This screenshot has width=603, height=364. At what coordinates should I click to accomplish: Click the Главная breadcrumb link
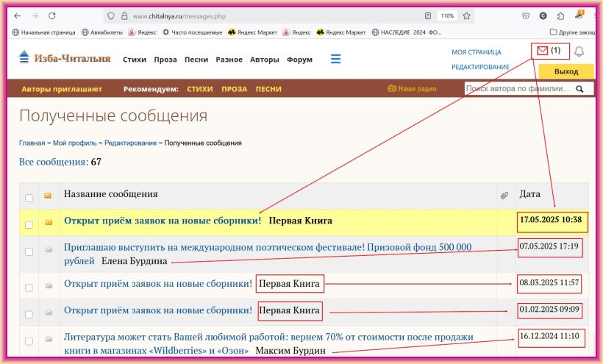(x=32, y=143)
